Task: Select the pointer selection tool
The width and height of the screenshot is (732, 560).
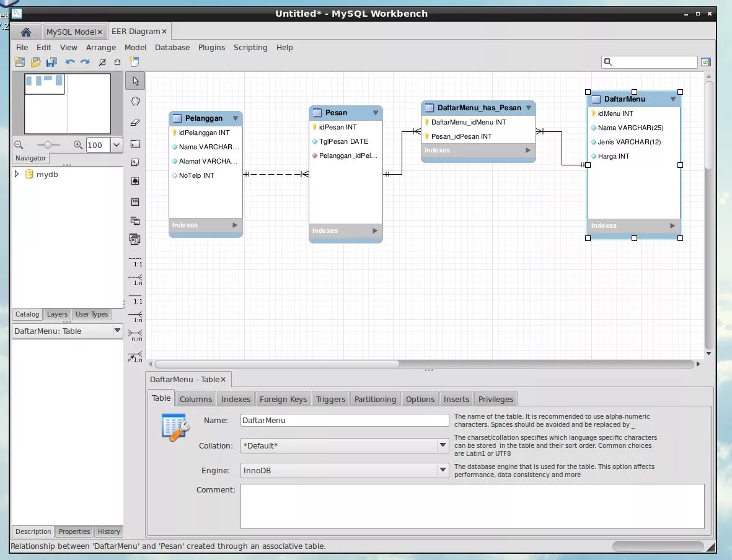Action: (135, 81)
